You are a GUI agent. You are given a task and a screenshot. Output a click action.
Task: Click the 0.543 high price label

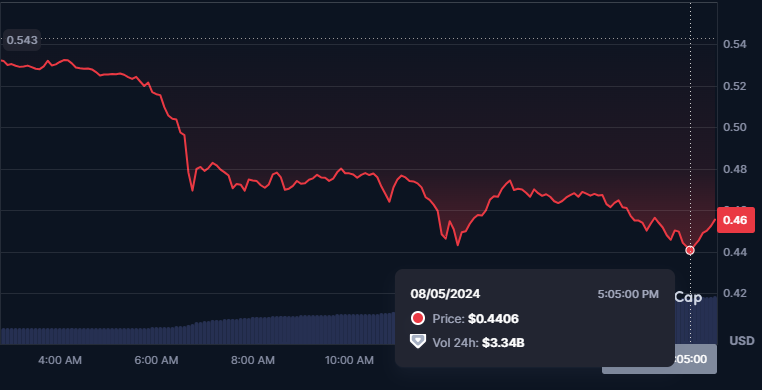point(22,40)
